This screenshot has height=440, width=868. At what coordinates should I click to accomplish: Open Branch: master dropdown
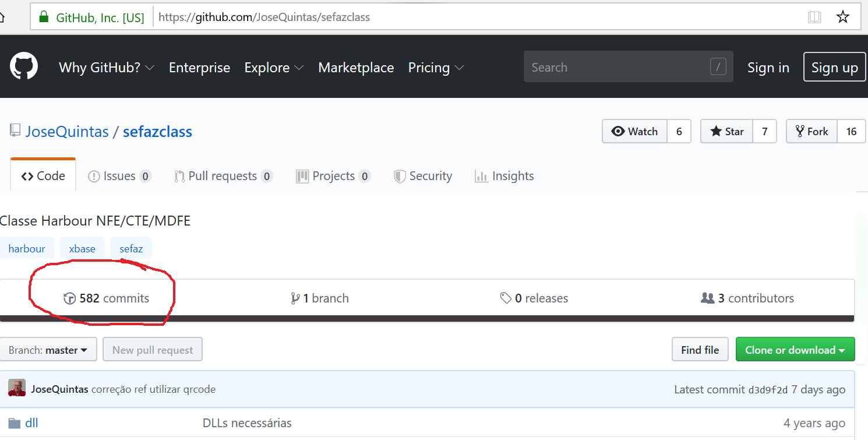pos(48,350)
